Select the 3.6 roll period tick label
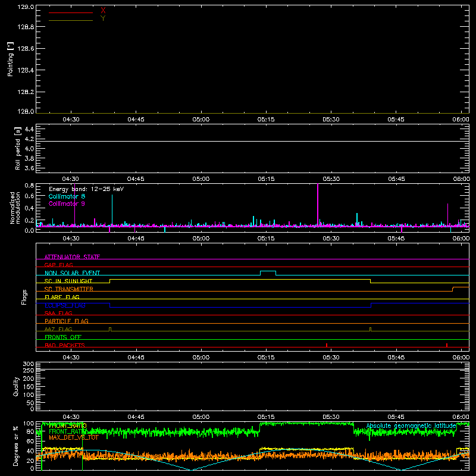The image size is (476, 476). (29, 168)
